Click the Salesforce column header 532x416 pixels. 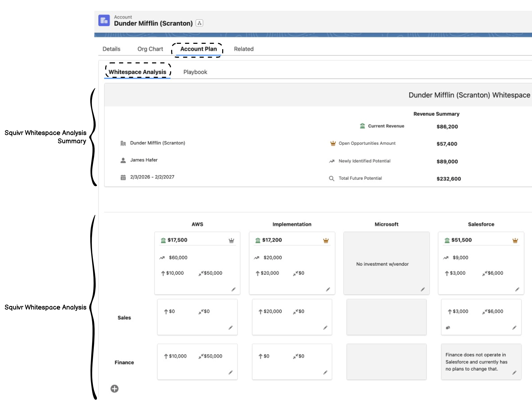coord(481,224)
